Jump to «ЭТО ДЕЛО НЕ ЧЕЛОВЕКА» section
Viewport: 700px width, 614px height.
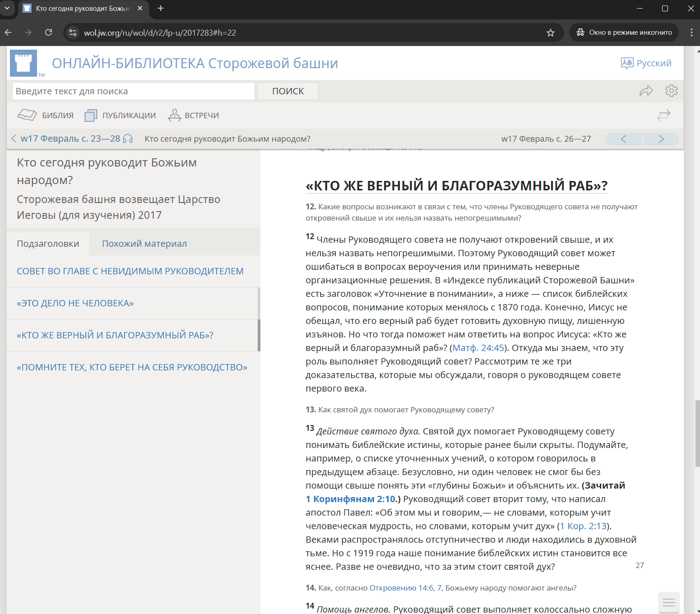click(x=75, y=303)
